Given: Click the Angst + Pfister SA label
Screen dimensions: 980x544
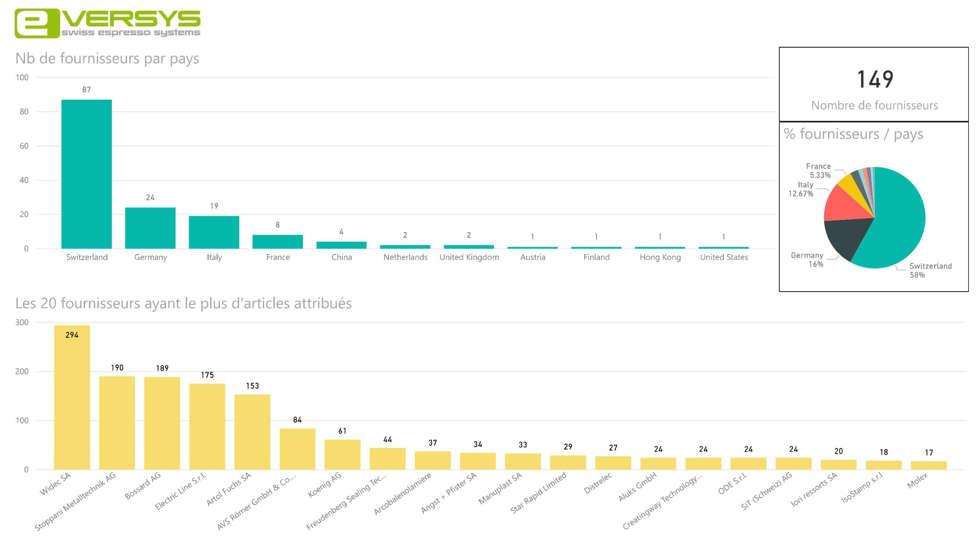Looking at the screenshot, I should [x=449, y=493].
